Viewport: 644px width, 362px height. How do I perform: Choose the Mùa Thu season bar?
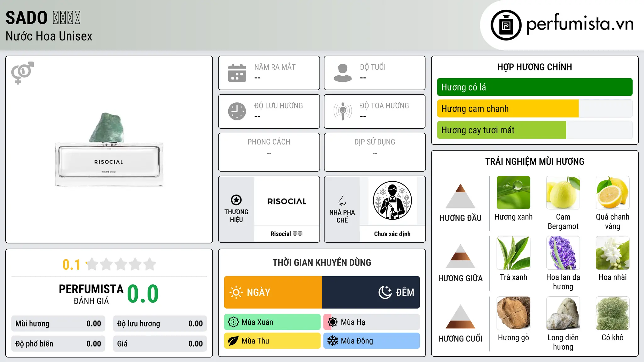coord(272,341)
